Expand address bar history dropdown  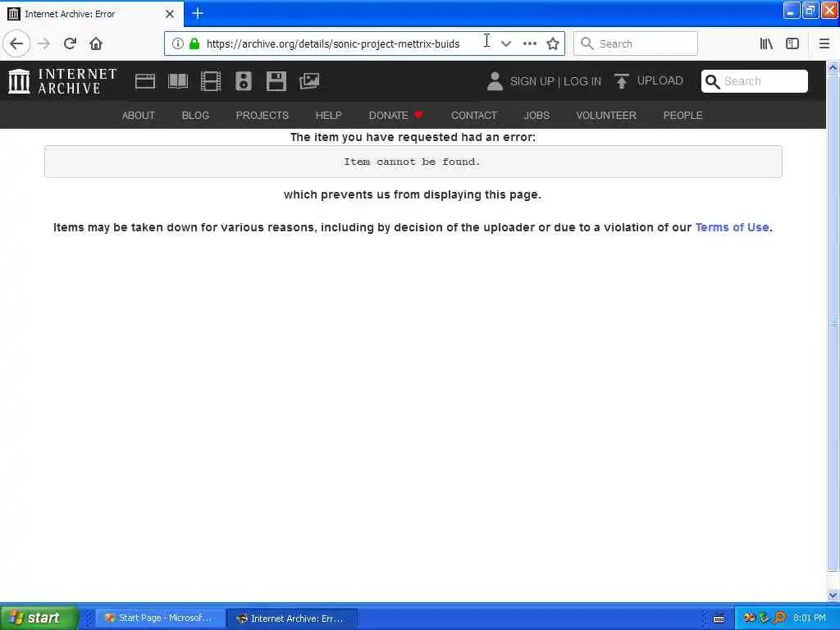(505, 43)
